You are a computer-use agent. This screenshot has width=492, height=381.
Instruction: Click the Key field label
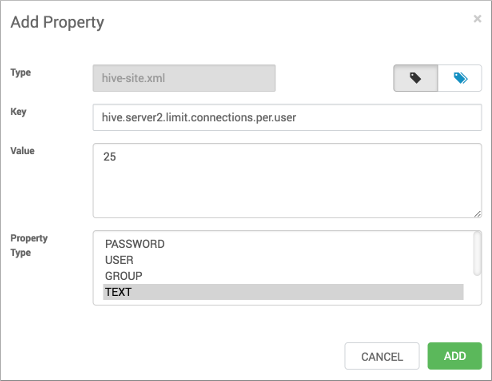(18, 112)
